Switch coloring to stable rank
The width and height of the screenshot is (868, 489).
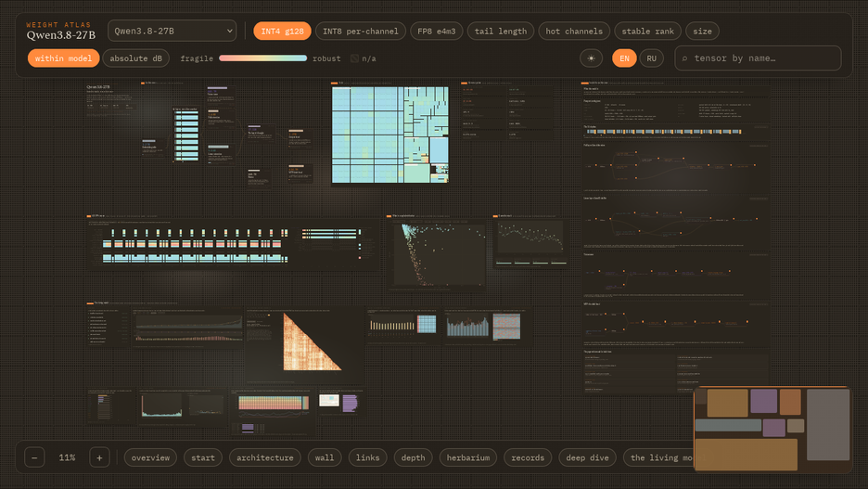click(647, 31)
